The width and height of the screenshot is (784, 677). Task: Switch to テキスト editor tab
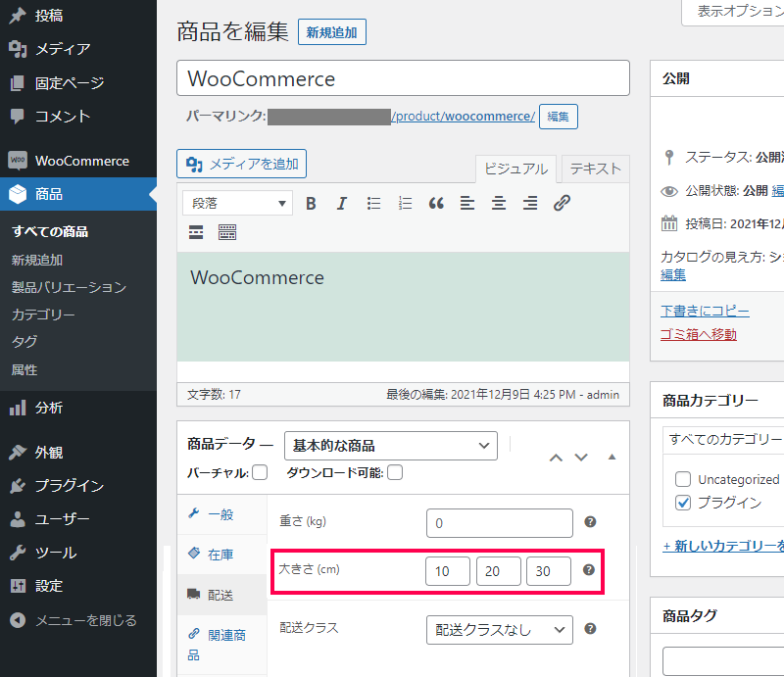[596, 169]
